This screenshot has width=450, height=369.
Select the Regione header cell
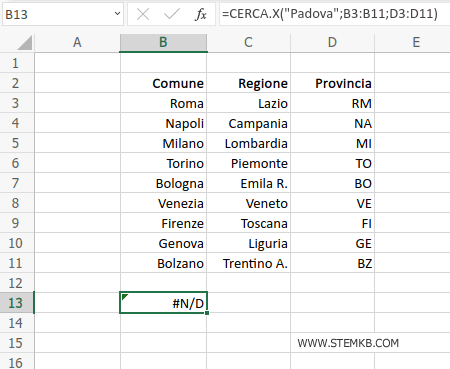pyautogui.click(x=249, y=83)
